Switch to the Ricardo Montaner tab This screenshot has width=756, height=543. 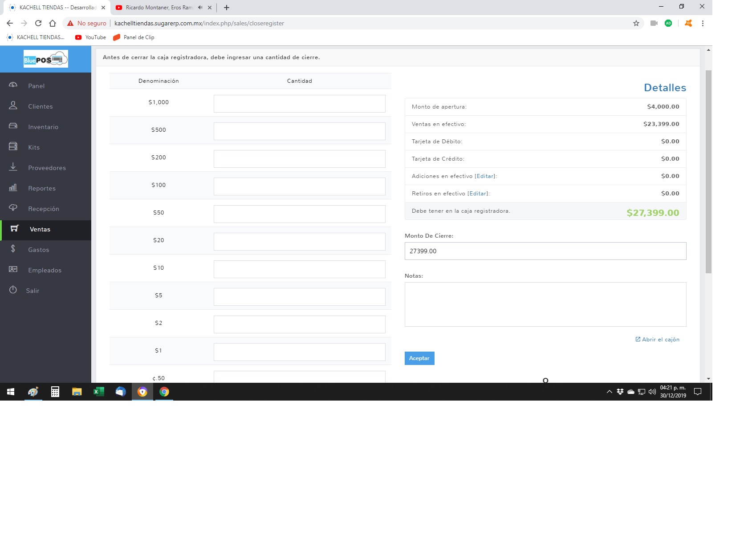tap(158, 8)
